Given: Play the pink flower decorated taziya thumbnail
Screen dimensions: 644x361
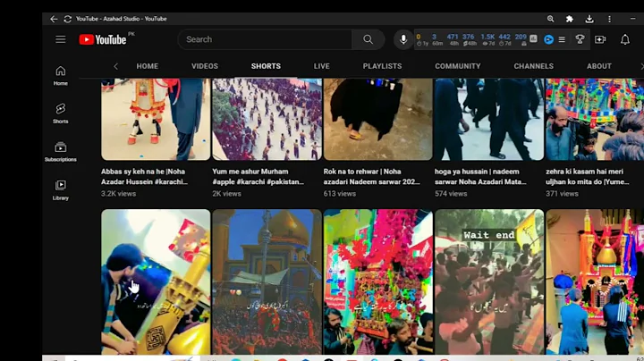Looking at the screenshot, I should [x=377, y=281].
